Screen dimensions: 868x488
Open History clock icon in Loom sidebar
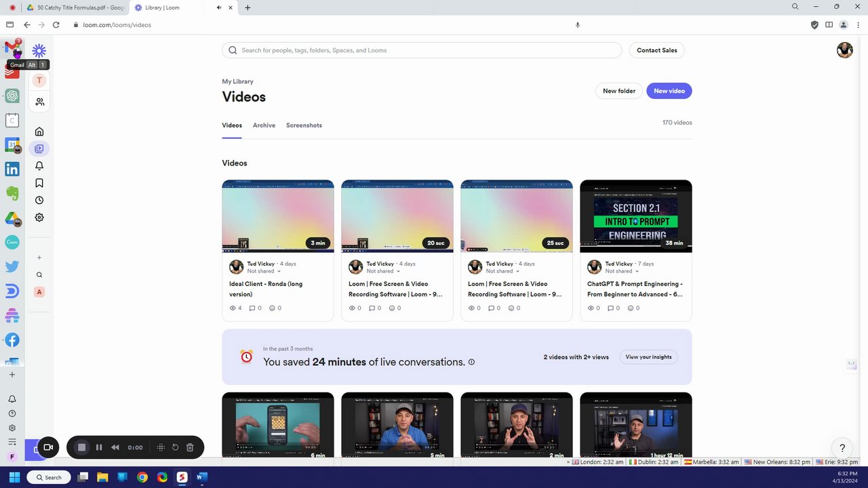[x=39, y=200]
